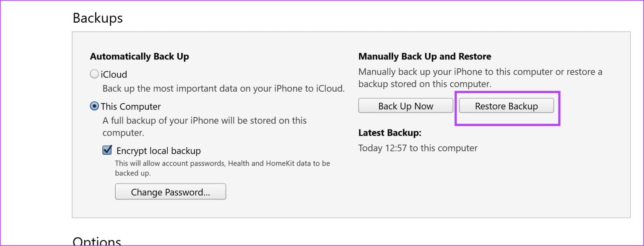Select the This Computer backup option

tap(94, 106)
